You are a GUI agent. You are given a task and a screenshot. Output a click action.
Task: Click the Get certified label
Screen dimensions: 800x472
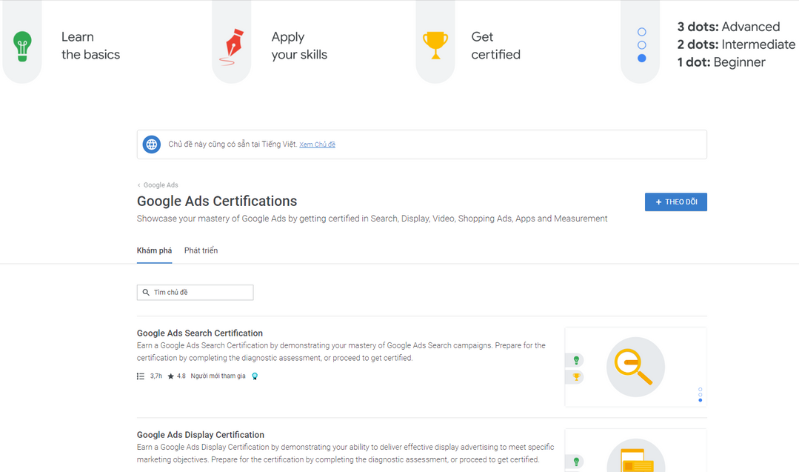point(495,46)
